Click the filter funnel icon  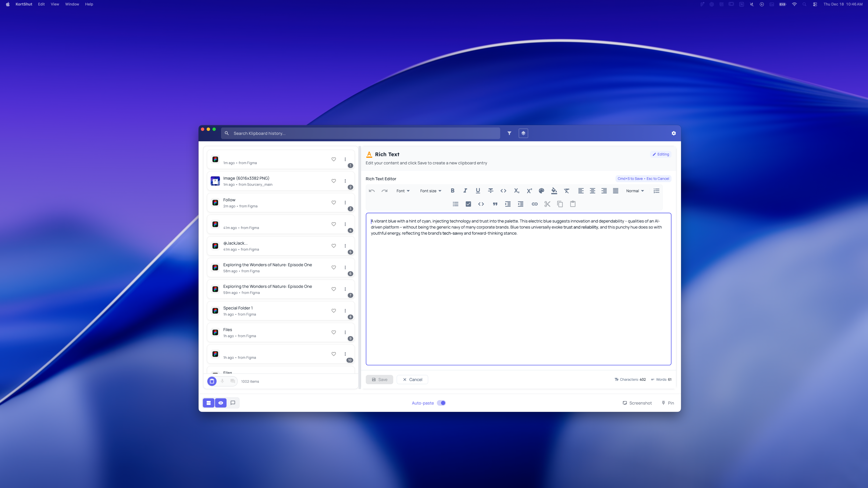[509, 133]
